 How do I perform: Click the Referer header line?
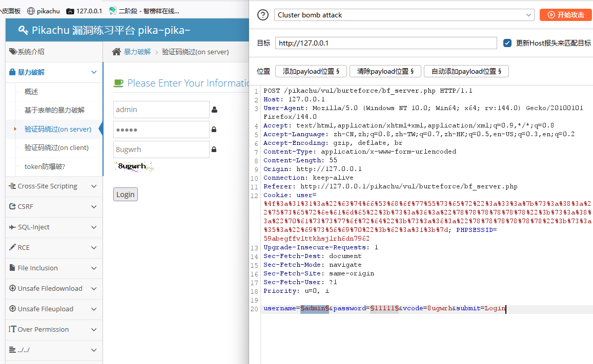tap(390, 186)
